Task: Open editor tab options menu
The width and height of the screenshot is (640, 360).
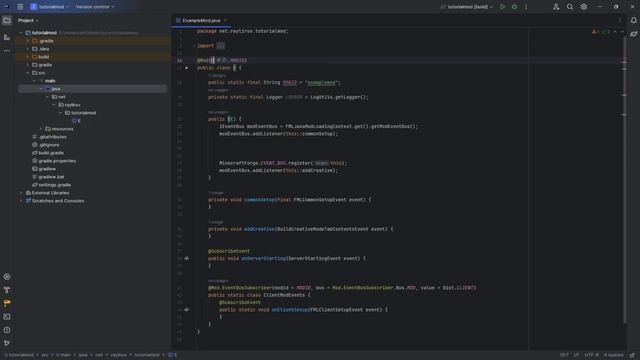Action: [620, 20]
